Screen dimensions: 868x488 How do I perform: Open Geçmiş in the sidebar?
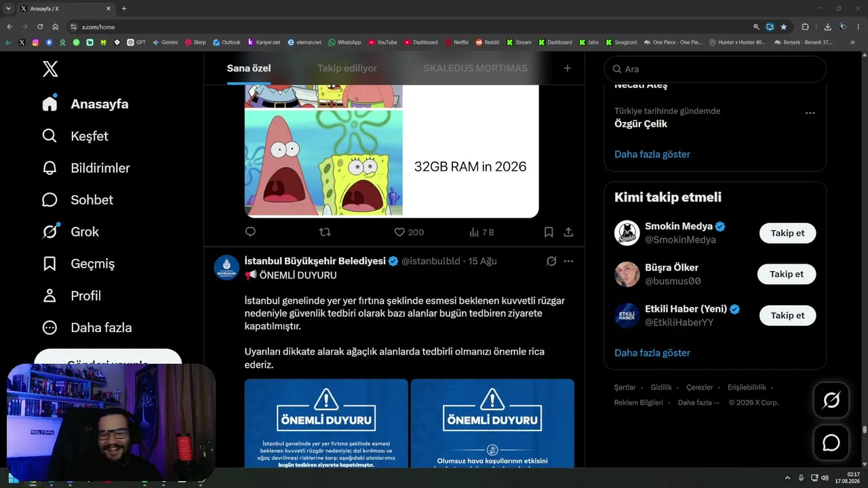click(78, 264)
